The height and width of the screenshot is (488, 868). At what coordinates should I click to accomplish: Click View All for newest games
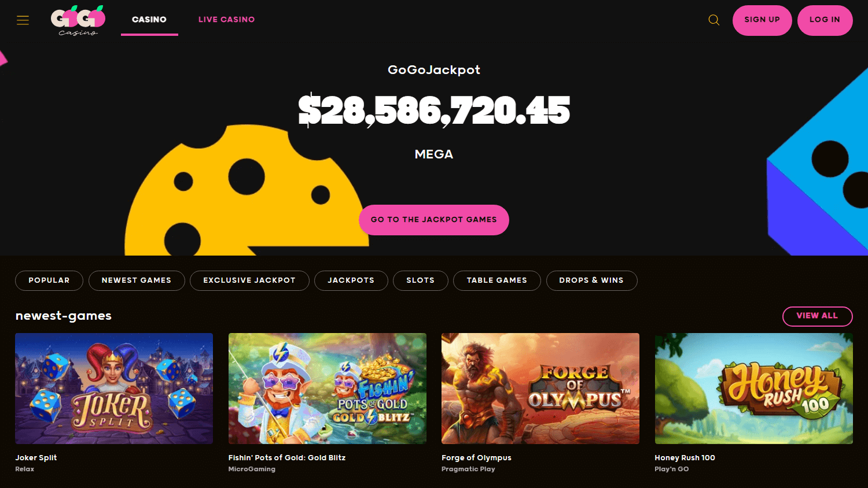click(x=817, y=316)
